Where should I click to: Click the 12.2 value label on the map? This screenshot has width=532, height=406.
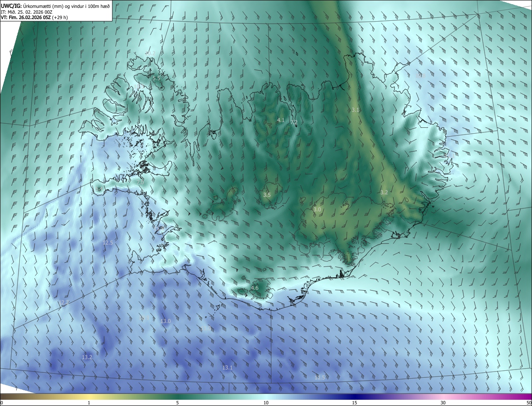[64, 303]
